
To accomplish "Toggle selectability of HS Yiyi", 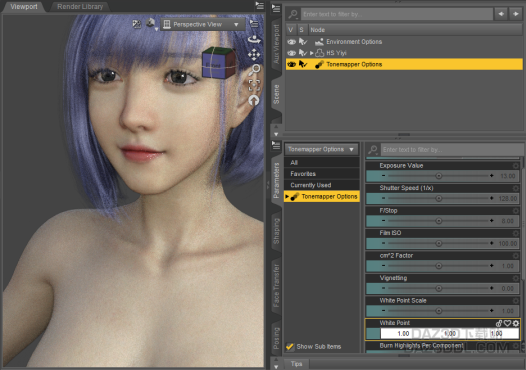I will [303, 53].
